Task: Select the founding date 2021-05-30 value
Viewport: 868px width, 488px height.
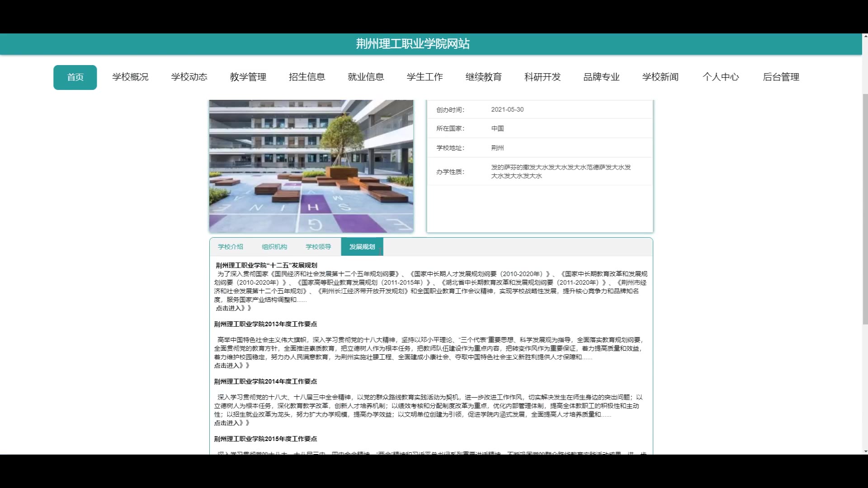Action: tap(507, 109)
